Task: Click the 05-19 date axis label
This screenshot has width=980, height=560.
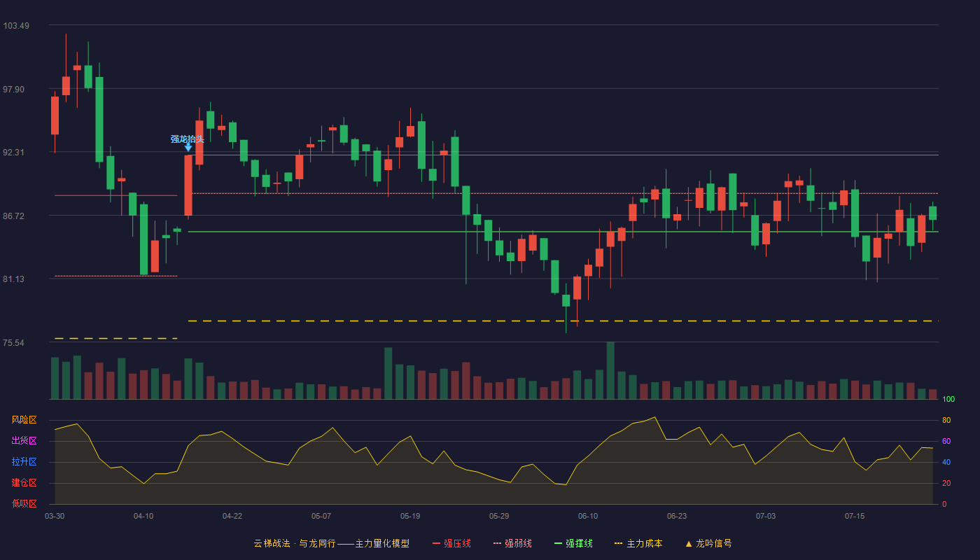Action: (410, 516)
